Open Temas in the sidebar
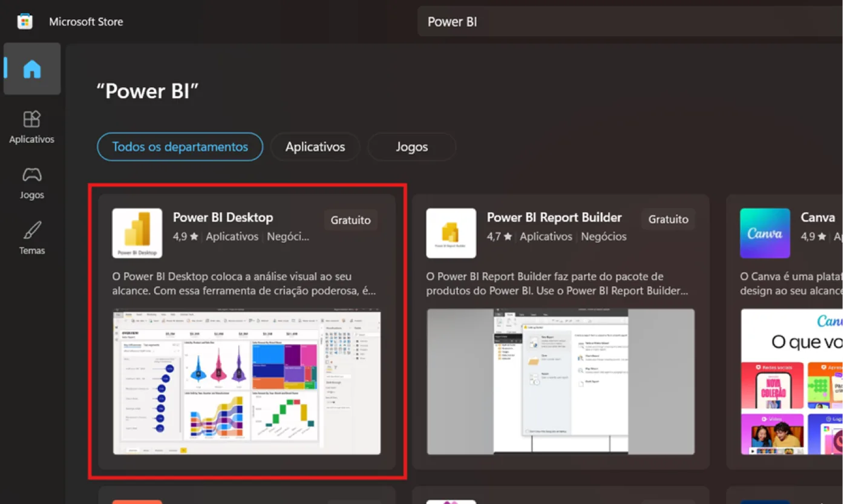 tap(32, 238)
